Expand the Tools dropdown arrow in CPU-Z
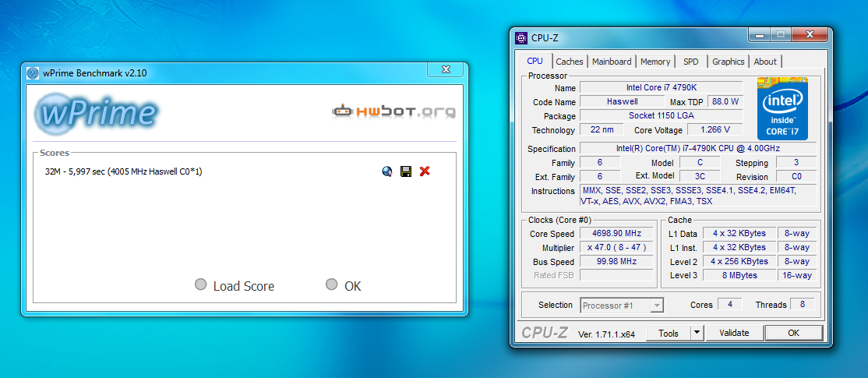 coord(697,333)
